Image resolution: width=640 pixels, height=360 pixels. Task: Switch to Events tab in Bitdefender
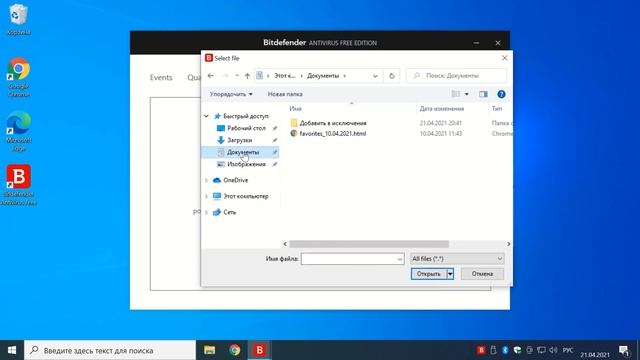click(161, 78)
